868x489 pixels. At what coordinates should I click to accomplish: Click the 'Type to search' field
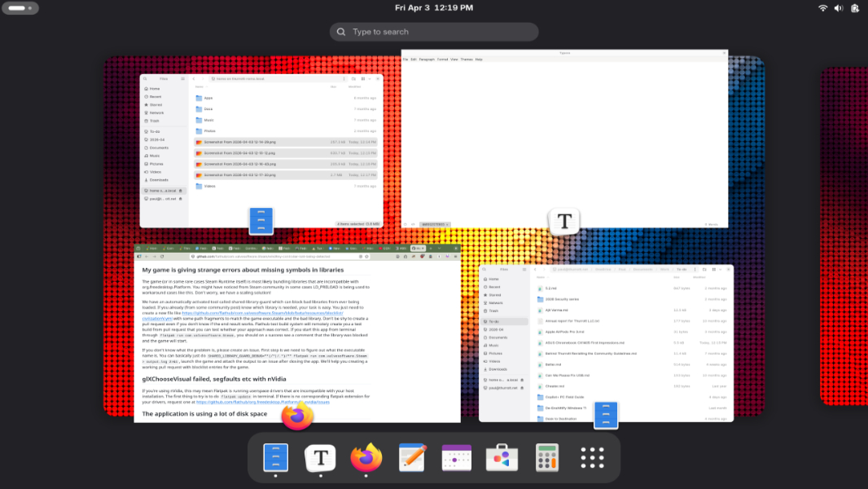pyautogui.click(x=434, y=32)
